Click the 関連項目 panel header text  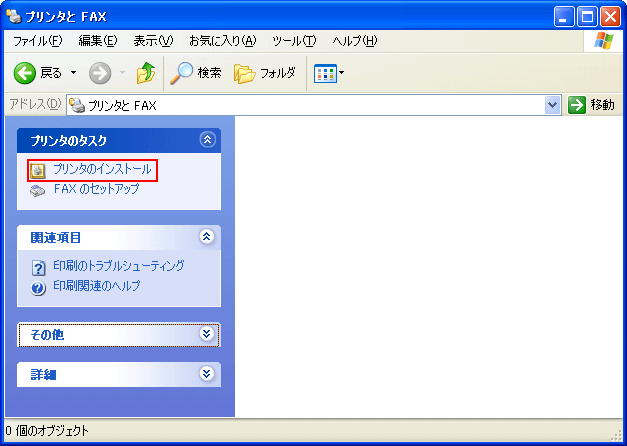click(x=56, y=238)
